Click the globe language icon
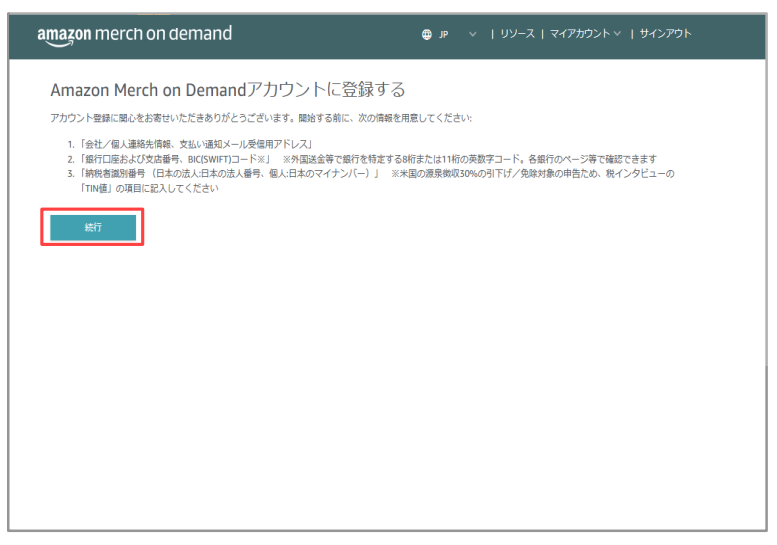The image size is (777, 545). 427,34
